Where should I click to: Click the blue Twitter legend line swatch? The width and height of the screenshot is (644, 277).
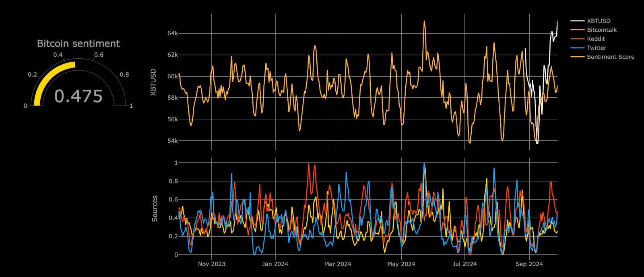[x=577, y=48]
